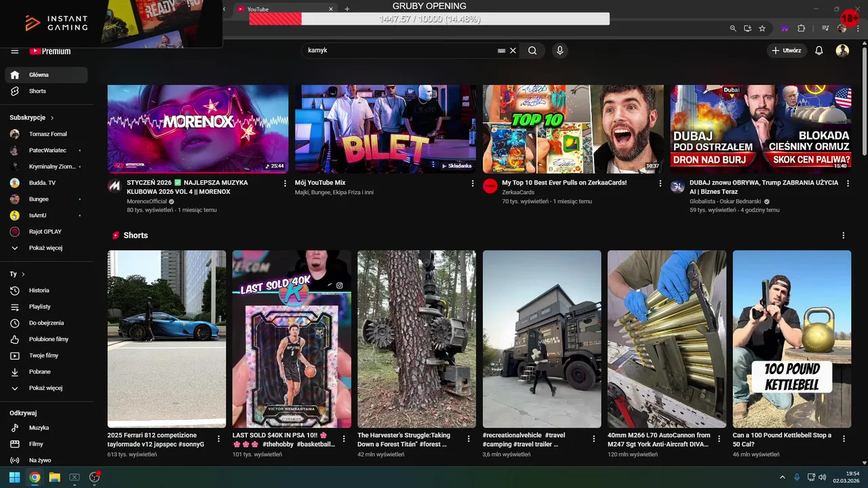The height and width of the screenshot is (488, 868).
Task: Open the Tomasz Fornal subscription
Action: pyautogui.click(x=46, y=134)
